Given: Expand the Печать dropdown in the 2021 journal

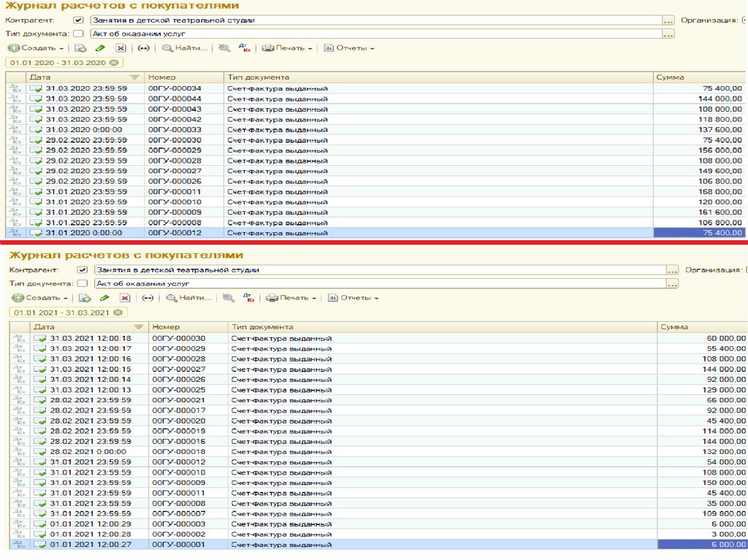Looking at the screenshot, I should point(290,298).
